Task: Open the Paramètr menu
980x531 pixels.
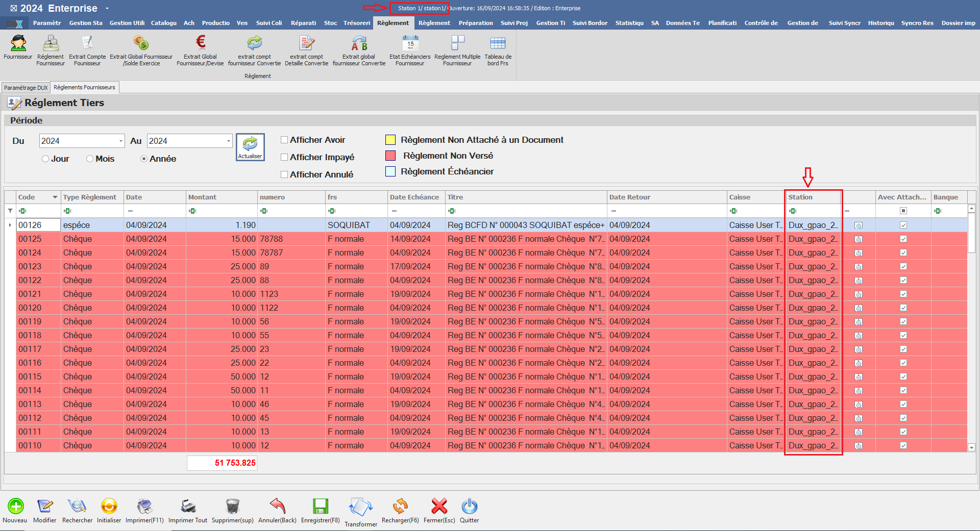Action: 47,23
